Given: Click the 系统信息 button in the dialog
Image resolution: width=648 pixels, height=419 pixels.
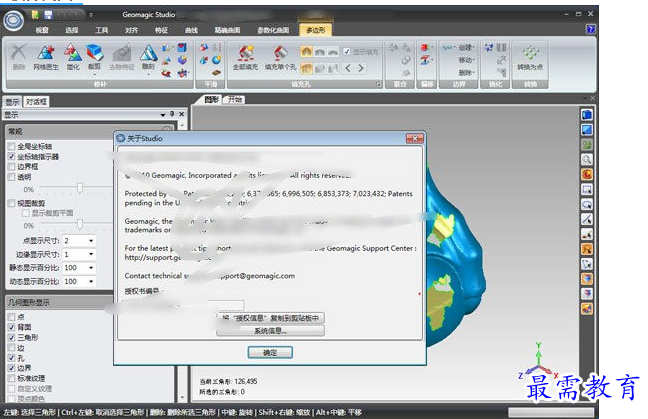Looking at the screenshot, I should pos(270,331).
